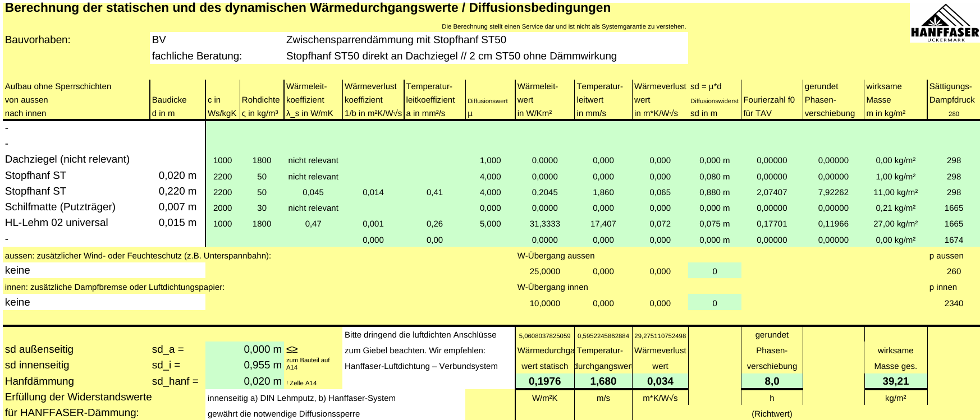Select the 'BV' Bauvorhaben cell
Viewport: 980px width, 420px height.
click(159, 40)
